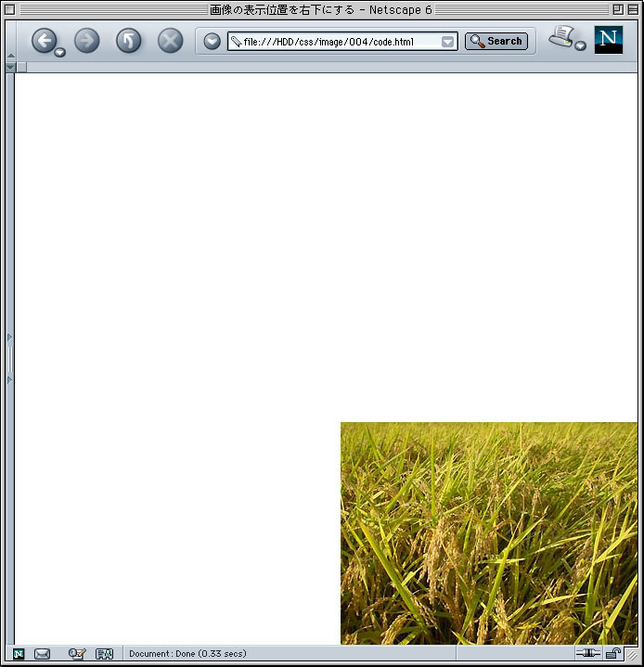Screen dimensions: 644x667
Task: Collapse the navigation toolbar using the up triangle grippy
Action: click(11, 56)
